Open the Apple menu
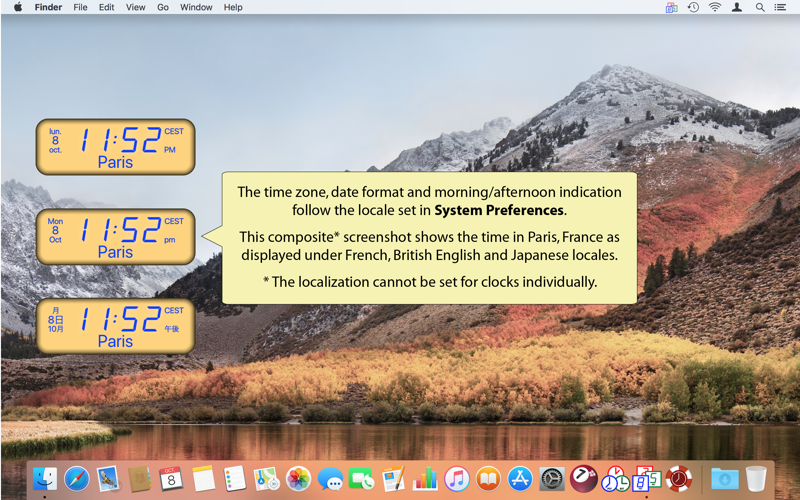The image size is (800, 500). click(x=18, y=7)
